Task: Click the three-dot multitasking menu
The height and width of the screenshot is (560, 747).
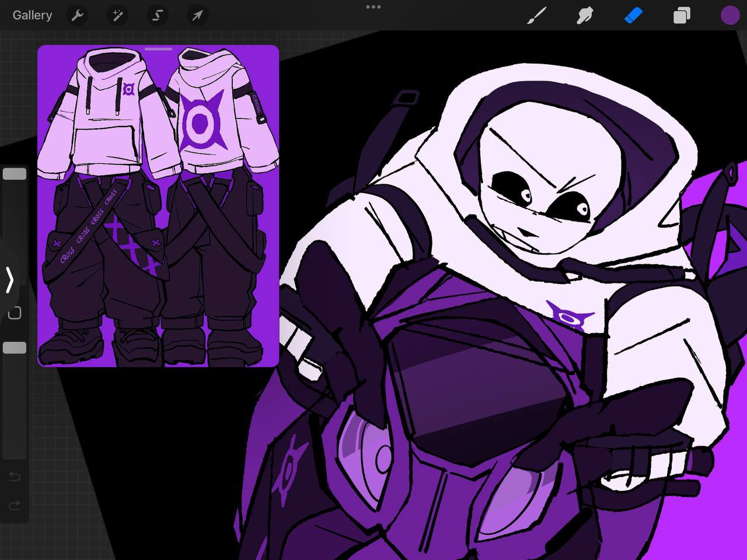Action: click(x=373, y=7)
